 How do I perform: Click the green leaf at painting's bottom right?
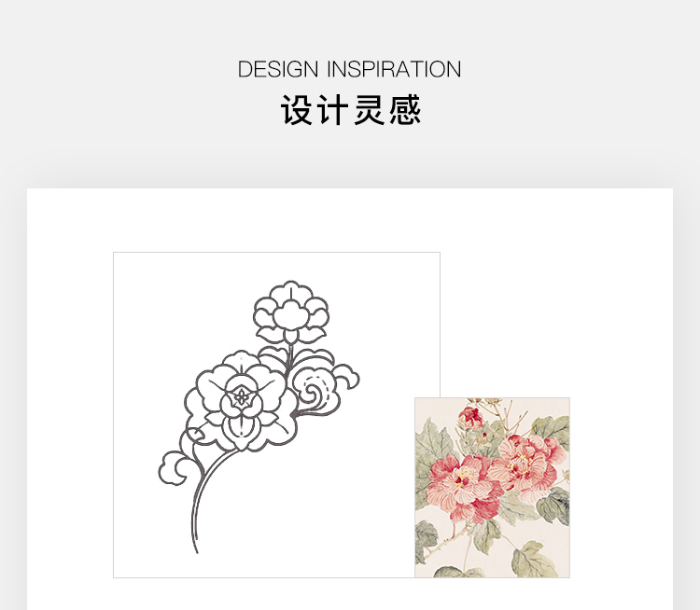[534, 560]
